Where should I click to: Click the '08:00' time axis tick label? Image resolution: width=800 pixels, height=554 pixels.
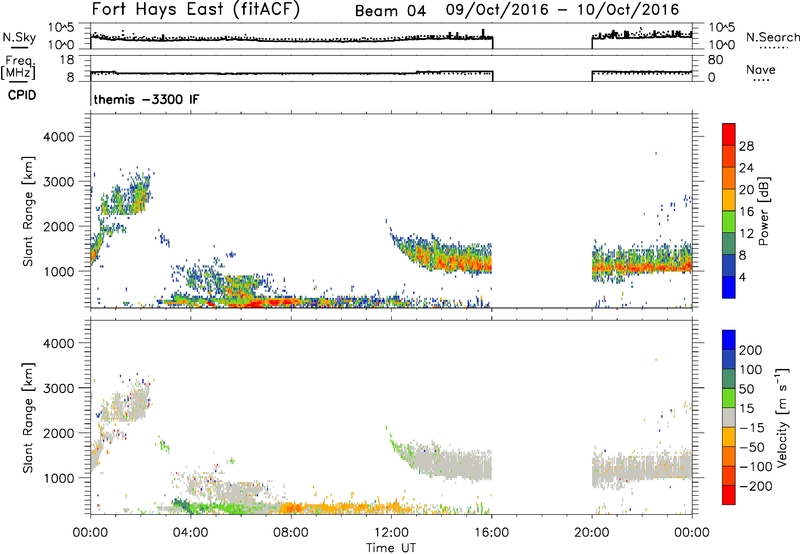tap(291, 533)
